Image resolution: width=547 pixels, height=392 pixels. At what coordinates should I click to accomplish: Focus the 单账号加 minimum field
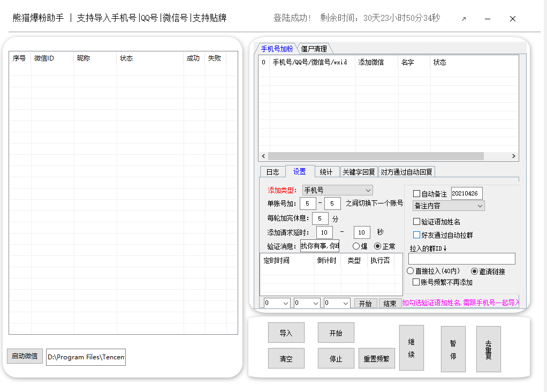tap(308, 203)
